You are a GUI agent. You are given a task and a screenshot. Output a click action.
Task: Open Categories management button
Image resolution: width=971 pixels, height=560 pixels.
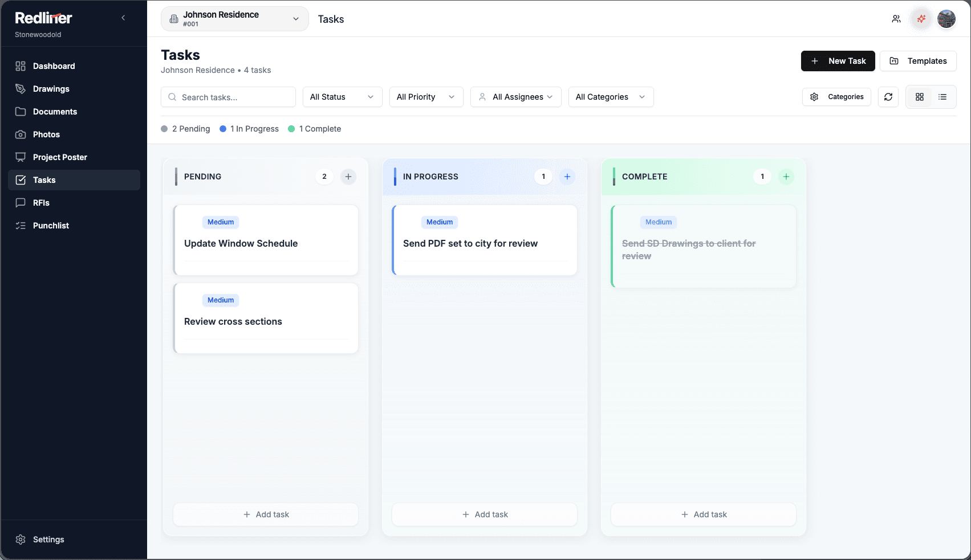point(836,97)
